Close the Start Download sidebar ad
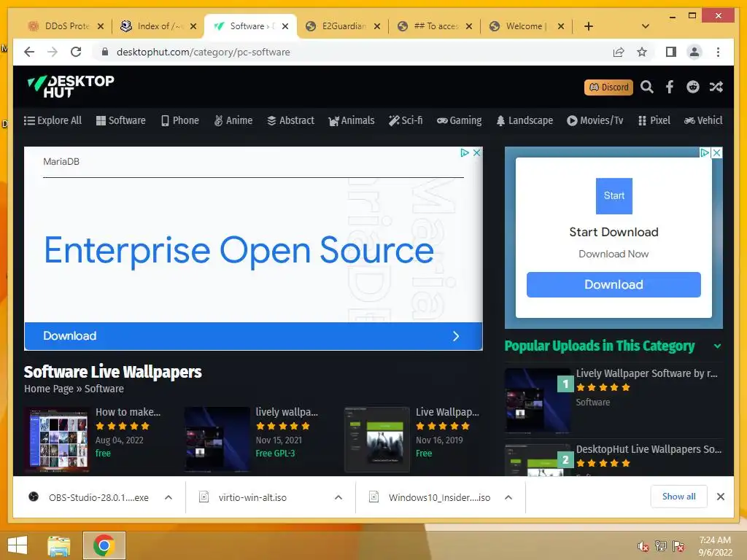Screen dimensions: 747x560 tap(716, 152)
